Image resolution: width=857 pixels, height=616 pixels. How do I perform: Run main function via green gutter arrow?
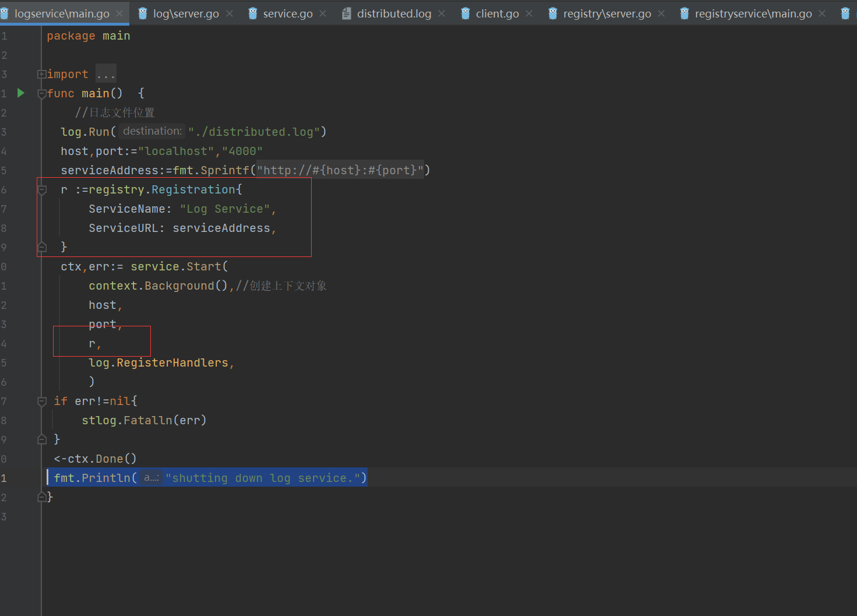tap(21, 93)
